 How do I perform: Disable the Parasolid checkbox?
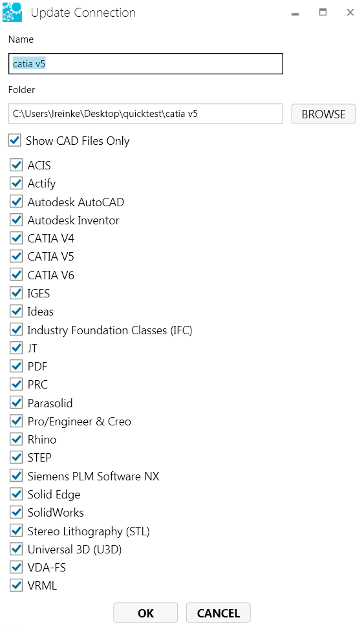(16, 402)
